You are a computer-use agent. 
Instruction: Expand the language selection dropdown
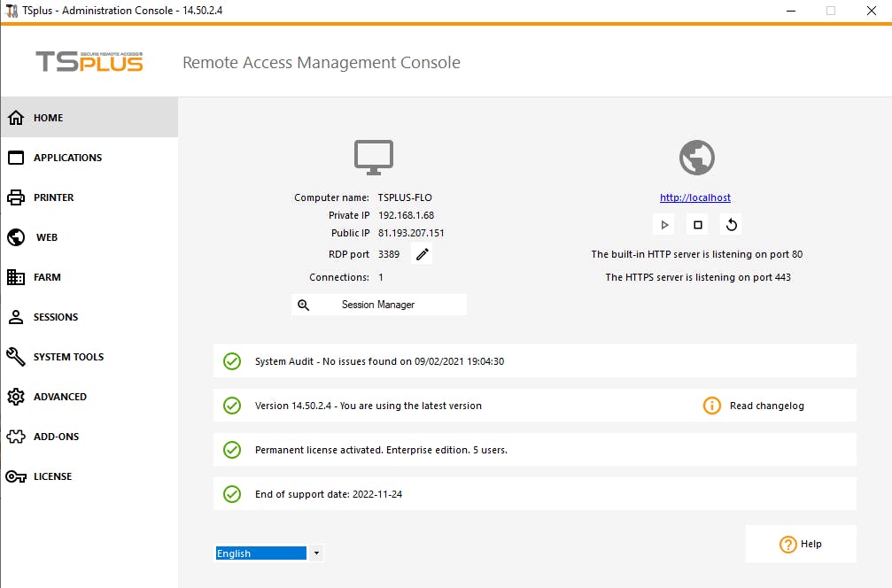point(315,553)
